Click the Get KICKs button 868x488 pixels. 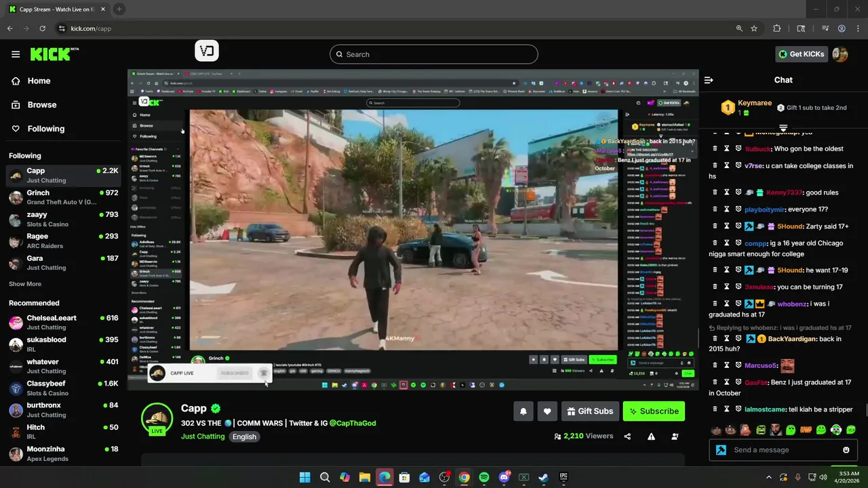pyautogui.click(x=802, y=54)
